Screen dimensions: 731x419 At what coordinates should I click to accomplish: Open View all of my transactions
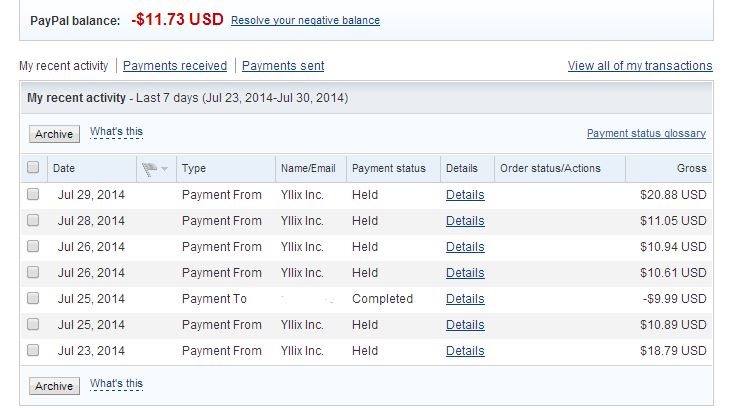coord(640,66)
